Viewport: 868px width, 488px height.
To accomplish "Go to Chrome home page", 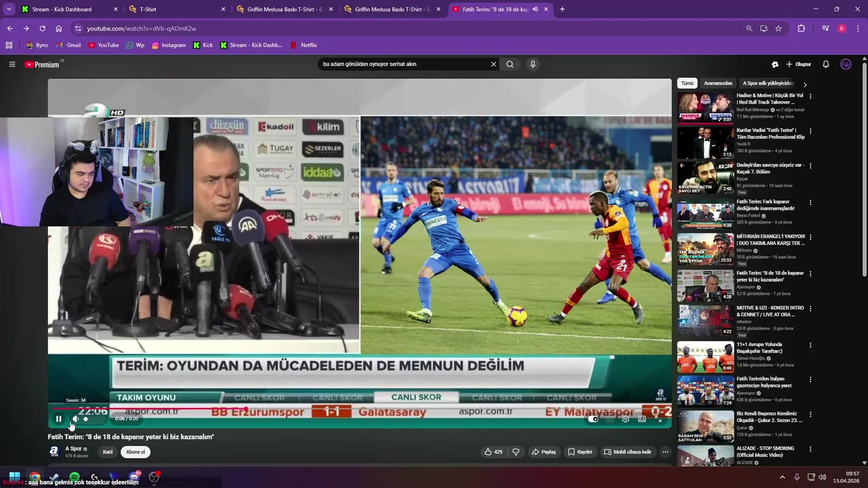I will (58, 28).
